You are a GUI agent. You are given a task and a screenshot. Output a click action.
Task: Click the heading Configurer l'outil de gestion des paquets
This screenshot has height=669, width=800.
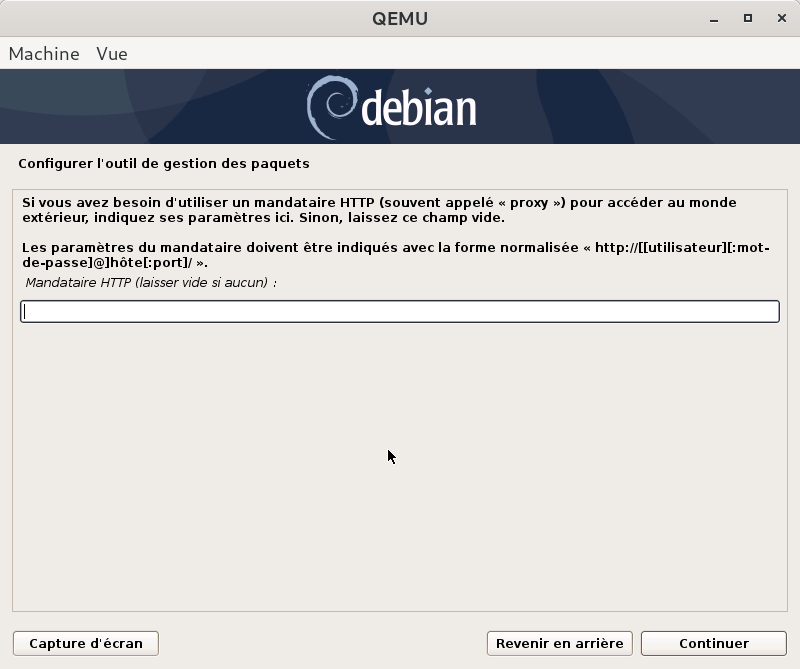pyautogui.click(x=164, y=163)
